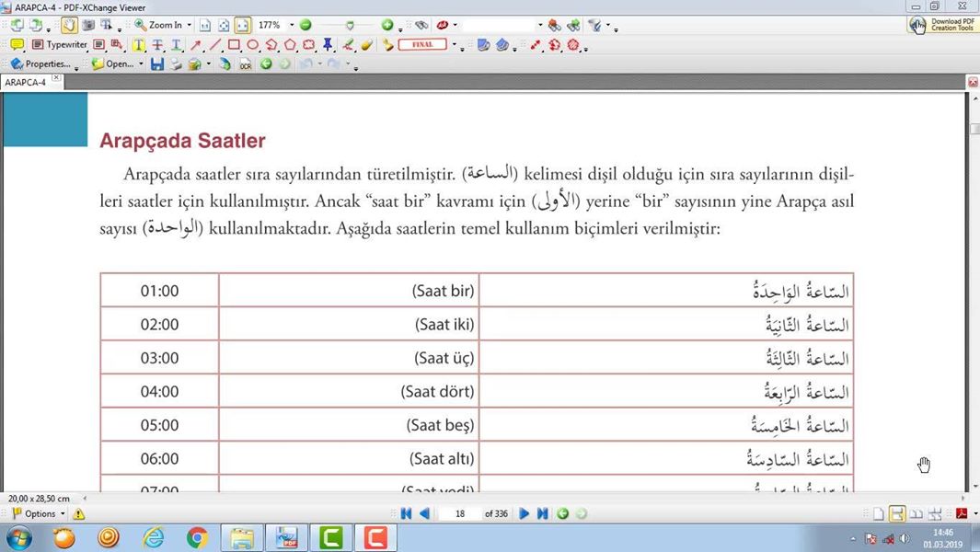Select the Highlight Text tool
The height and width of the screenshot is (552, 980).
point(138,44)
